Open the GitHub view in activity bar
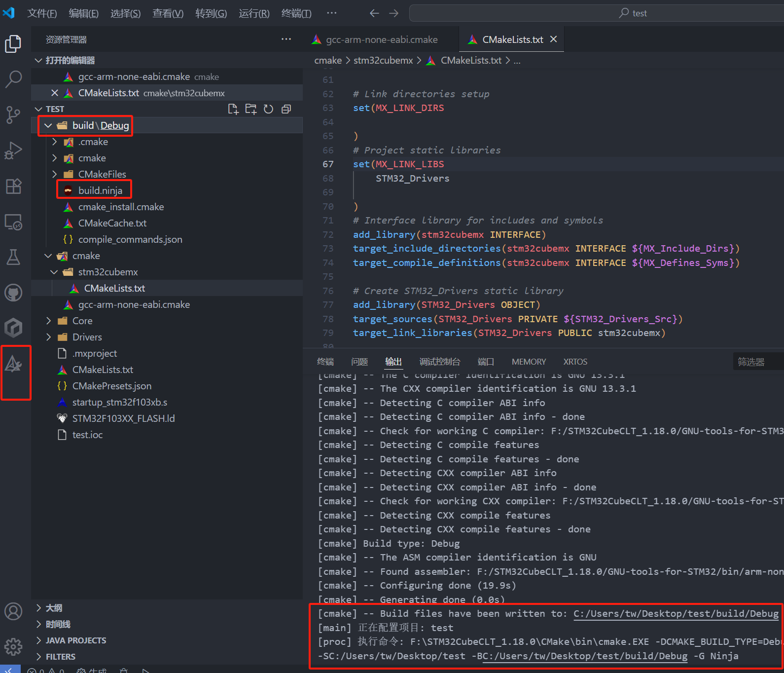Viewport: 784px width, 673px height. [13, 293]
